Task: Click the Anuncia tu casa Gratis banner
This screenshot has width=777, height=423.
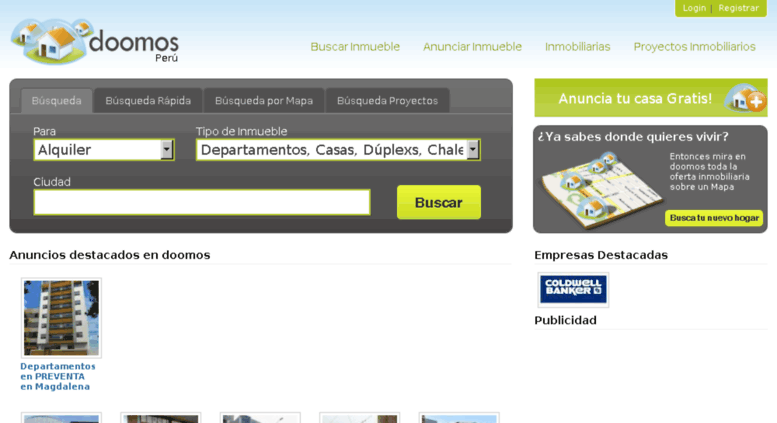Action: tap(651, 98)
